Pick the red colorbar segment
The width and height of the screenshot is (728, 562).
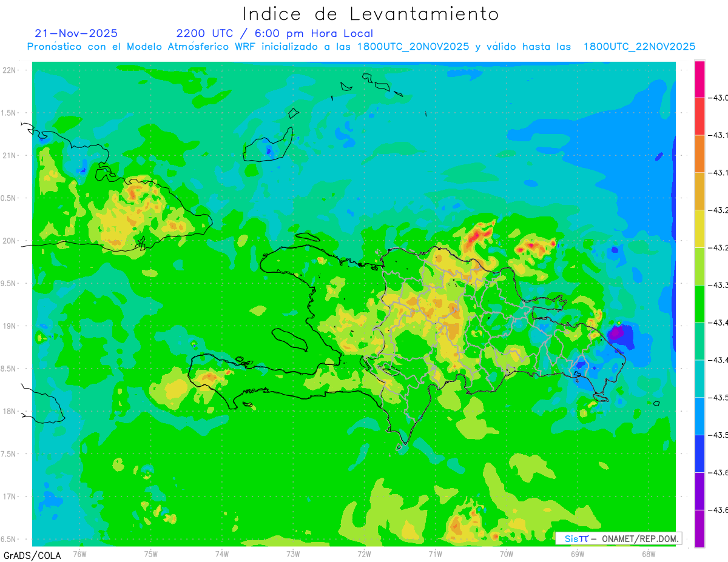(x=699, y=116)
